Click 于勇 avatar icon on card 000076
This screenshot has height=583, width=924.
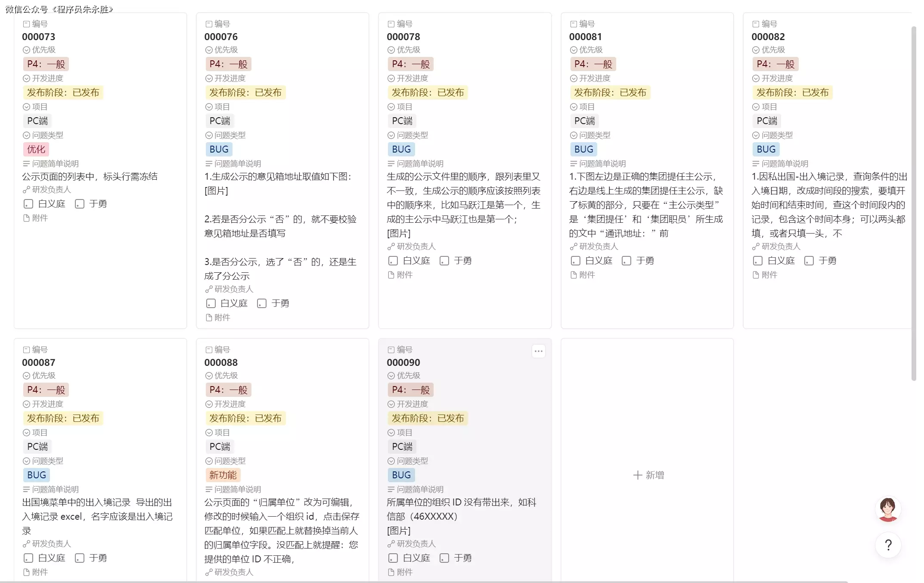tap(262, 303)
